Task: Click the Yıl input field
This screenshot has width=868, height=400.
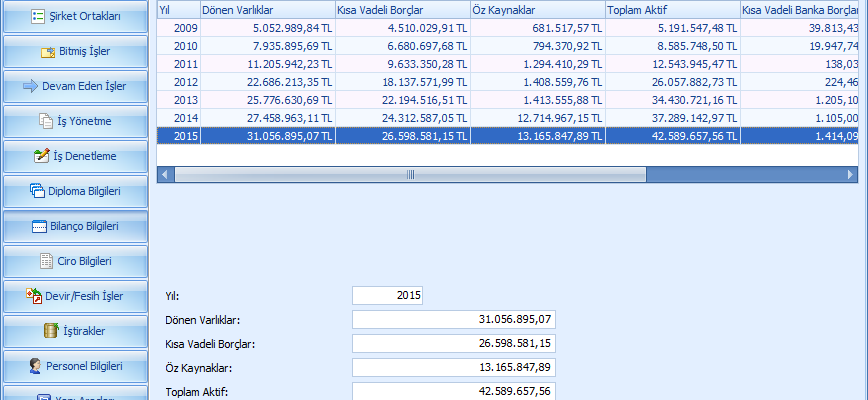Action: point(388,296)
